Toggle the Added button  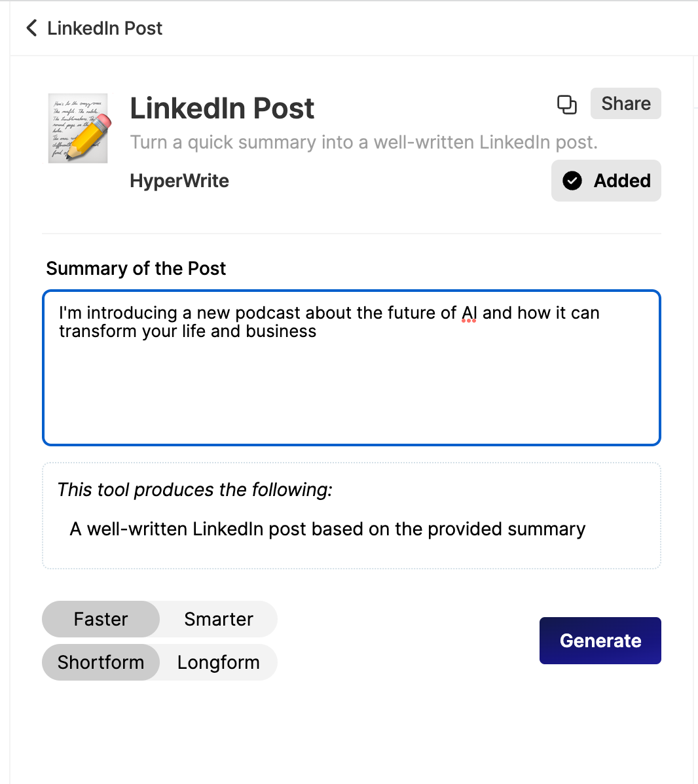pyautogui.click(x=606, y=181)
